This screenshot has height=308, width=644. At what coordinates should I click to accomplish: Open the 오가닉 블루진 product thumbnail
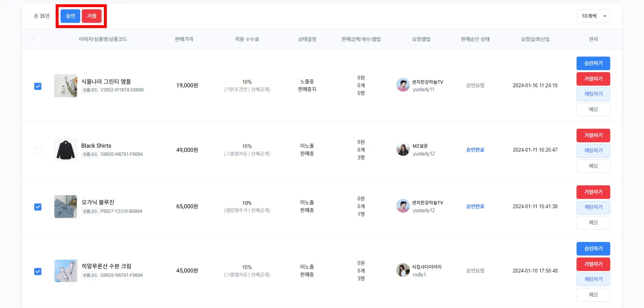coord(66,207)
